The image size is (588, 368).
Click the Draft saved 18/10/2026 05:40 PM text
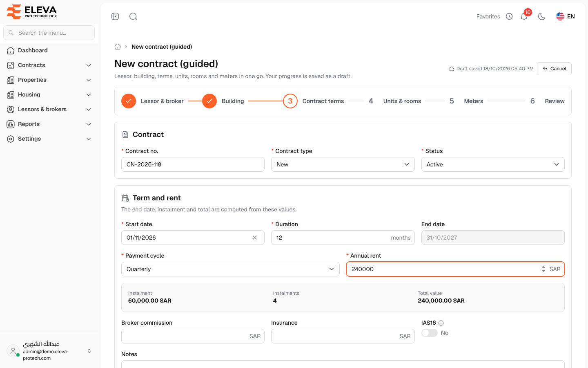click(495, 69)
